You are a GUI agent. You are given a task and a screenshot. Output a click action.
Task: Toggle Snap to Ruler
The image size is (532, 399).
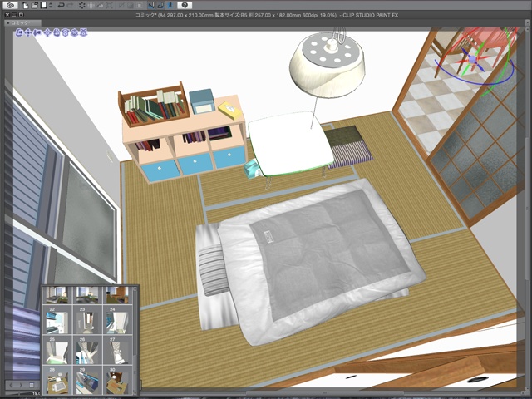151,5
